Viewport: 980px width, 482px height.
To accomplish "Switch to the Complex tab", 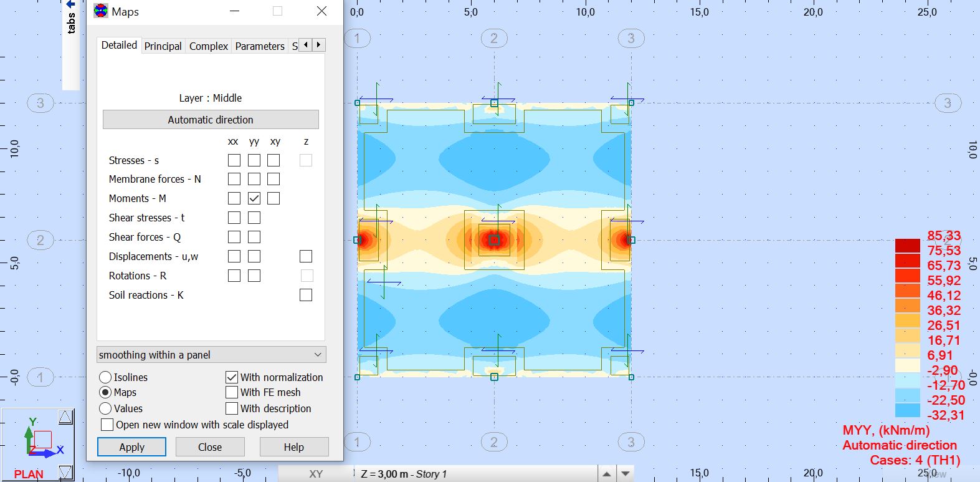I will [209, 46].
